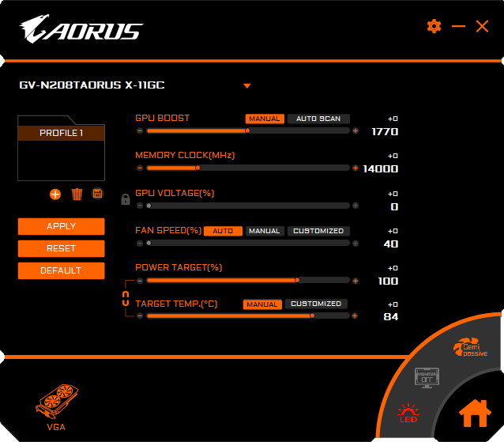This screenshot has width=504, height=442.
Task: Click the Memory Clock value 14000
Action: click(x=381, y=169)
